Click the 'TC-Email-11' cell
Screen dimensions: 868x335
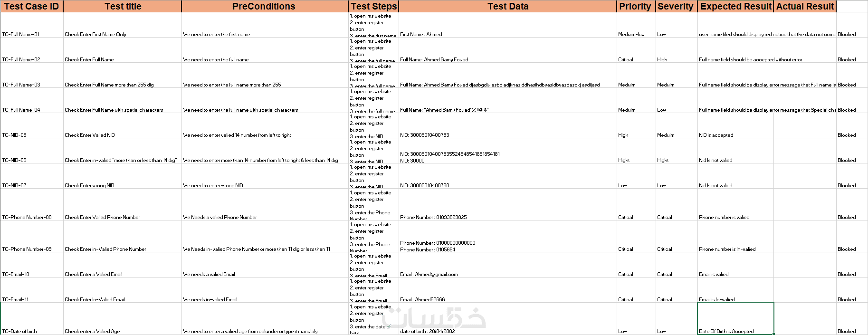point(32,290)
